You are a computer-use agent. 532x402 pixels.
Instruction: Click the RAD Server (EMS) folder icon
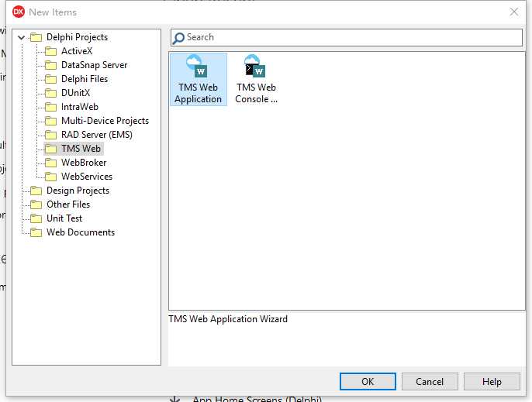tap(51, 135)
